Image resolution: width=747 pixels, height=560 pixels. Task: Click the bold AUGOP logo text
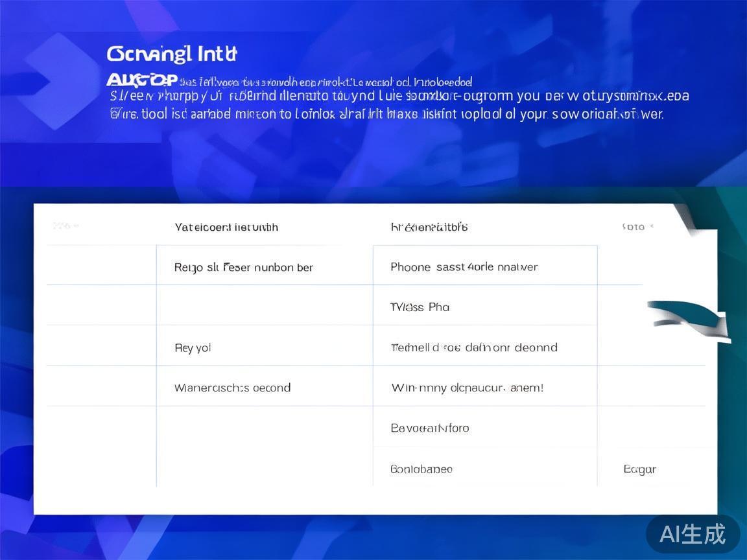[142, 81]
